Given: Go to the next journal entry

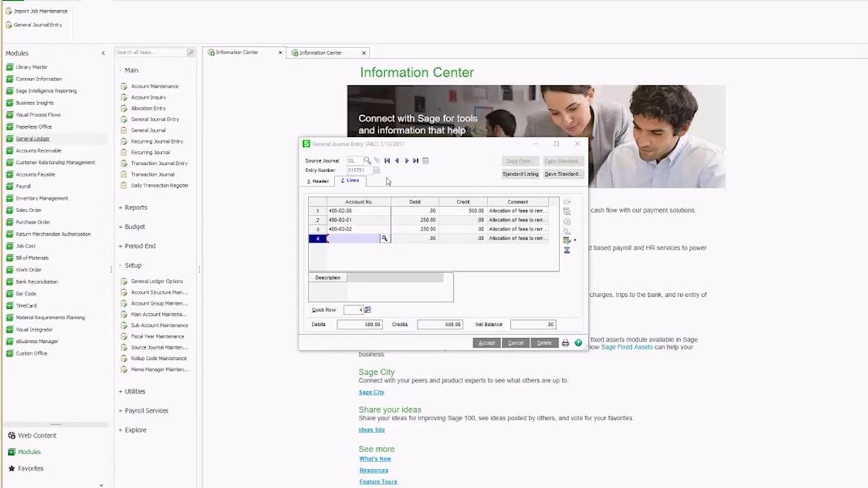Looking at the screenshot, I should pos(406,161).
